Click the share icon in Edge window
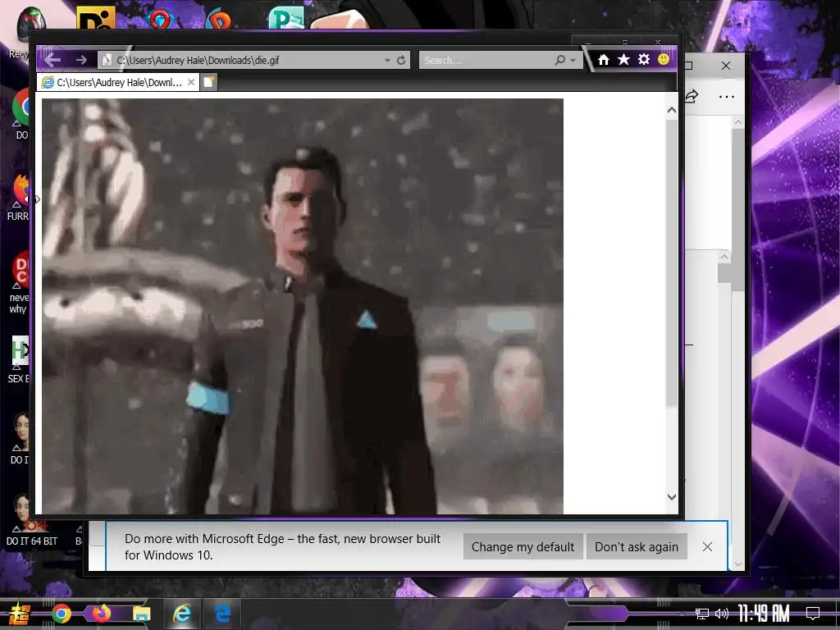840x630 pixels. [692, 97]
